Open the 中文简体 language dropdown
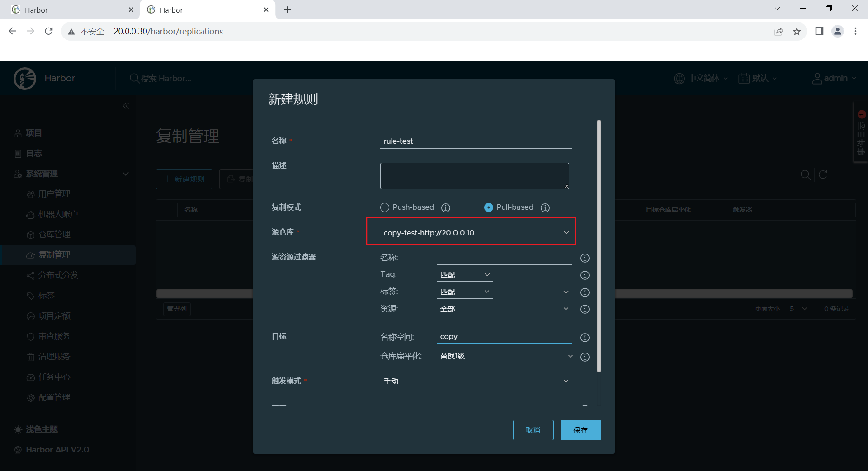The width and height of the screenshot is (868, 471). coord(701,78)
